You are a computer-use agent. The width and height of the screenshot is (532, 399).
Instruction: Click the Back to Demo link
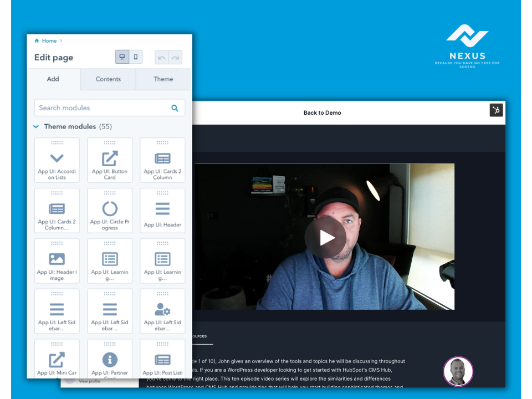(x=322, y=113)
